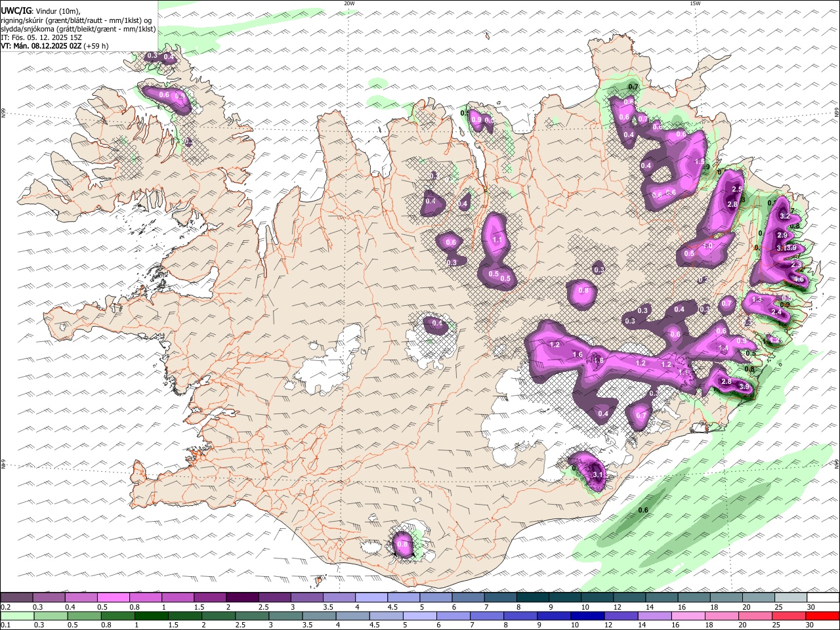Screen dimensions: 840x630
Task: Click the '4.6' snowfall value on map
Action: click(x=799, y=279)
